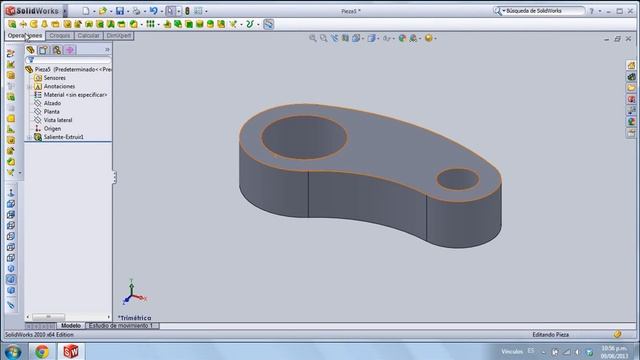Click the filter funnel in the feature tree
This screenshot has width=640, height=360.
click(31, 60)
